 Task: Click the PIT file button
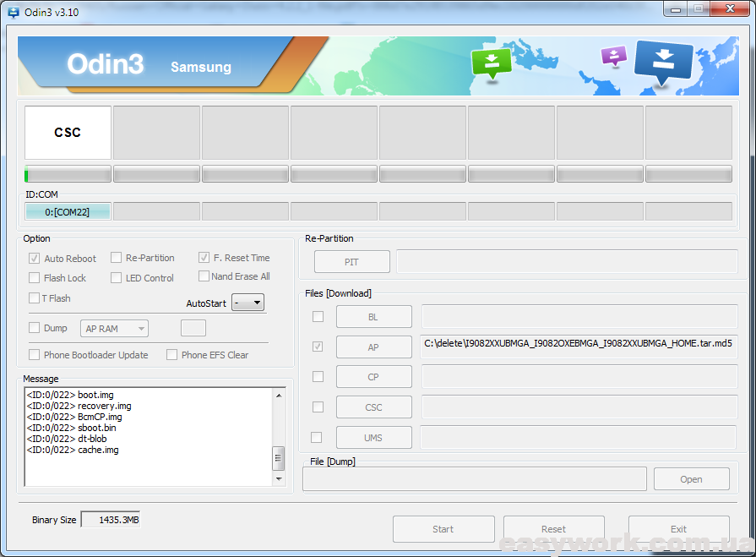352,262
